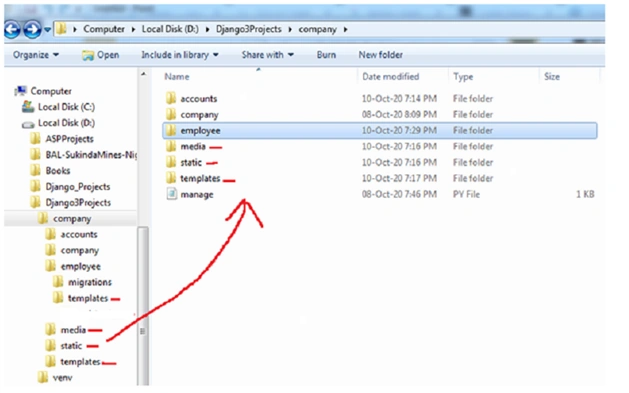Select the manage PY file icon
The image size is (629, 393).
click(172, 194)
